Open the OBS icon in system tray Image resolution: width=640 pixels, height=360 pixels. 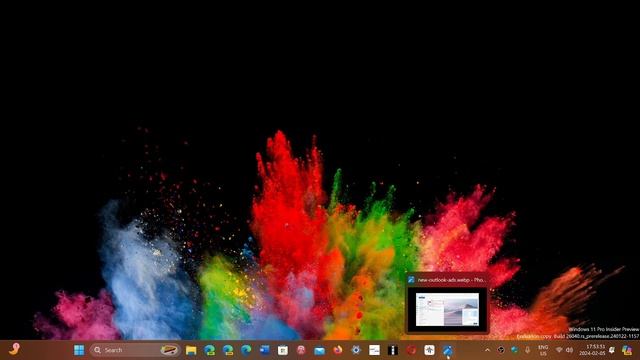(501, 350)
